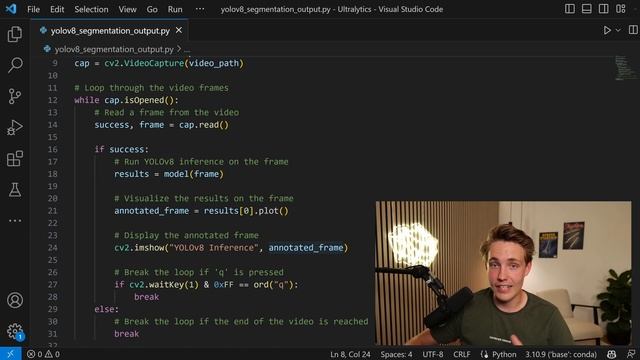This screenshot has width=640, height=360.
Task: Open the Go menu
Action: (x=152, y=9)
